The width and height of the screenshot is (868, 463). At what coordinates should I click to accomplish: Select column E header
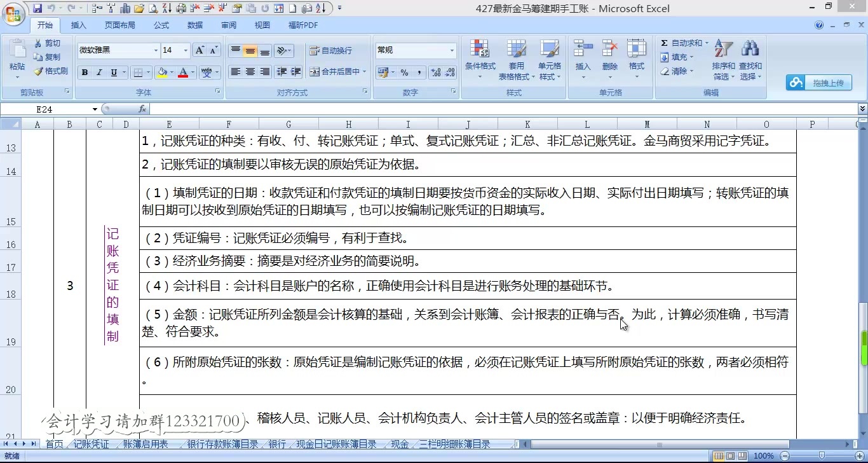[x=169, y=125]
